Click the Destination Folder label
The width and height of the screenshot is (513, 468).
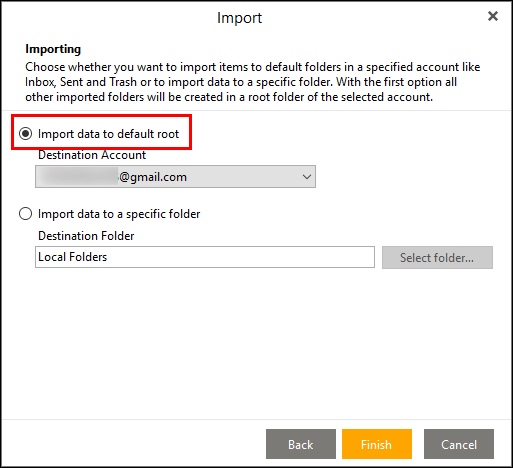pos(86,236)
